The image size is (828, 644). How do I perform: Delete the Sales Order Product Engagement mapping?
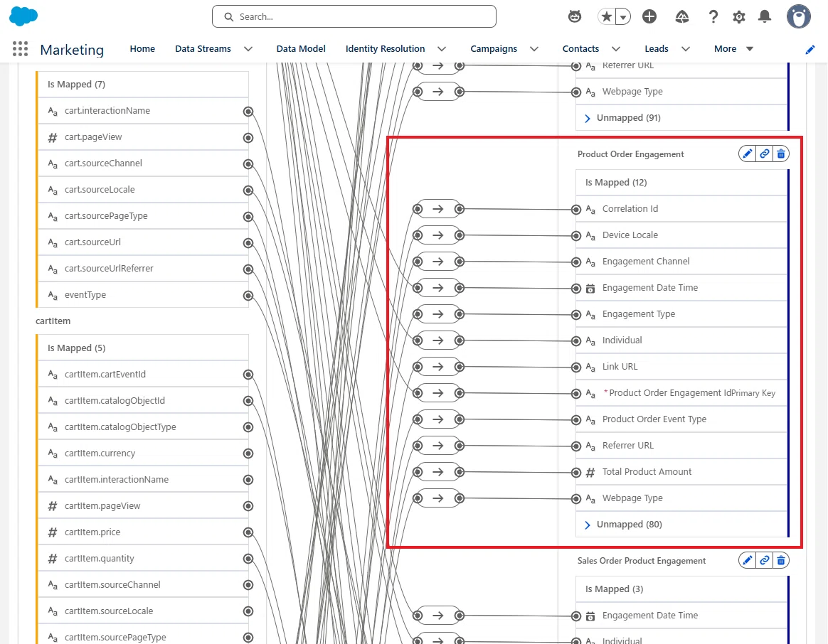(781, 560)
